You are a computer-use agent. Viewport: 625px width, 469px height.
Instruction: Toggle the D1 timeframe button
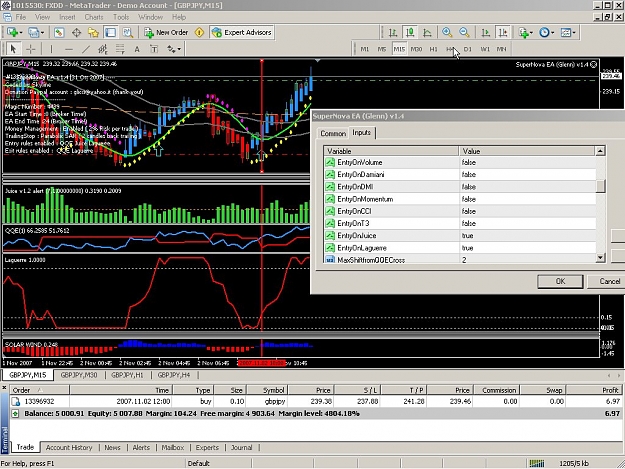coord(468,49)
